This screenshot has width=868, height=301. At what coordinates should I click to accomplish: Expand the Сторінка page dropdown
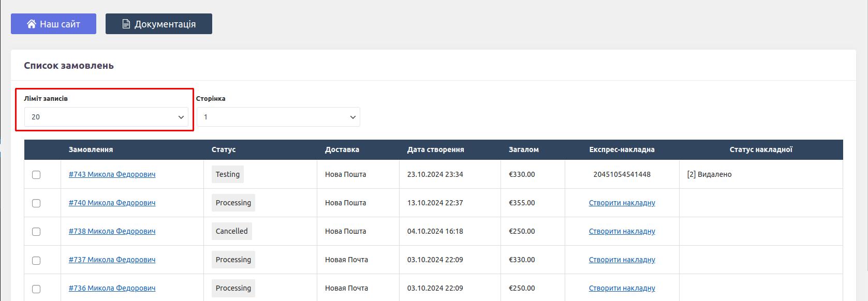click(278, 117)
